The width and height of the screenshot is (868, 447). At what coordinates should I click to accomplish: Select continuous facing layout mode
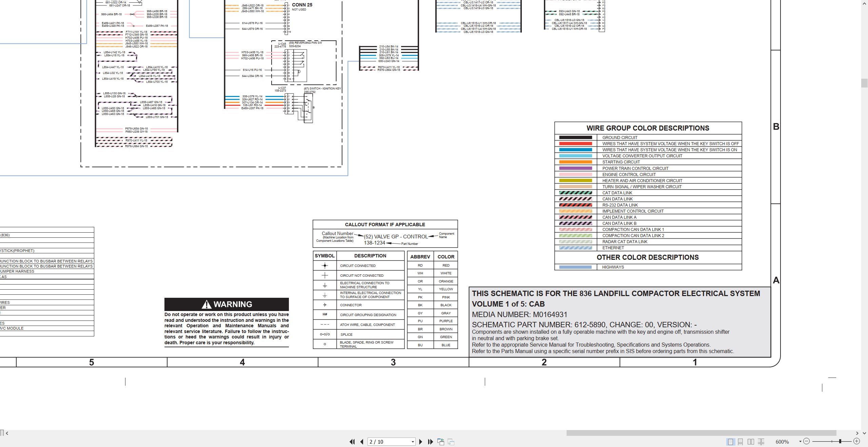[x=761, y=442]
